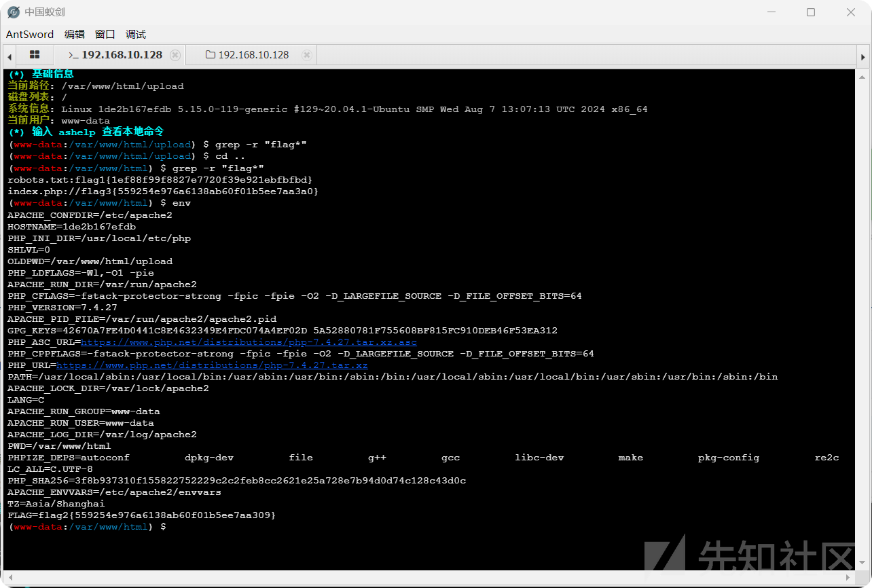Image resolution: width=872 pixels, height=588 pixels.
Task: Click the APACHE_RUN_USER=www-data line
Action: pos(81,423)
